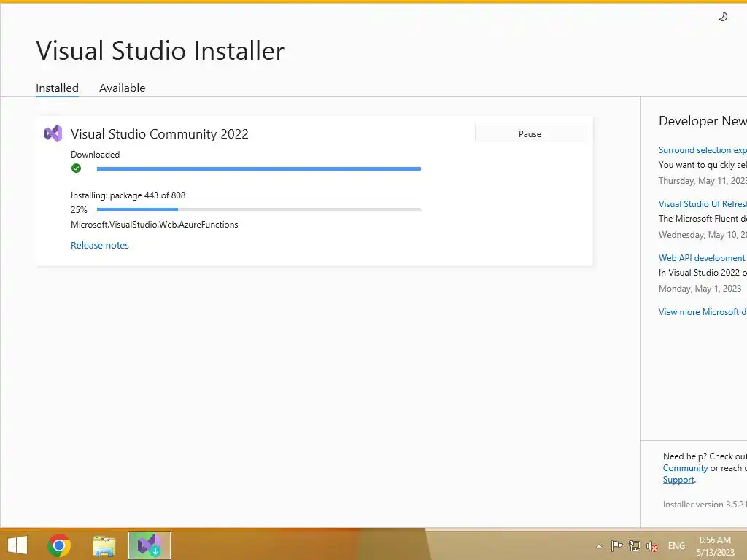The height and width of the screenshot is (560, 747).
Task: Click the green downloaded checkmark icon
Action: click(76, 168)
